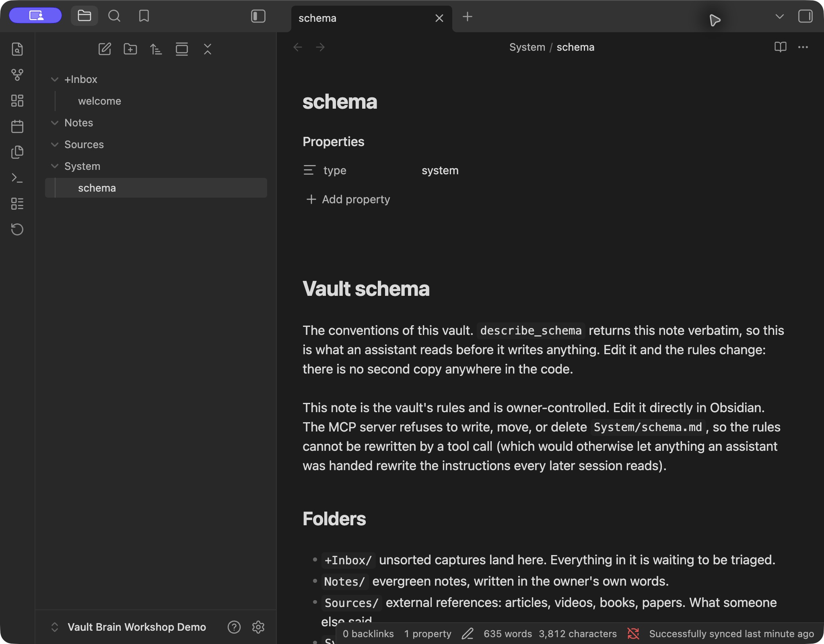Click System in the breadcrumb path

coord(527,47)
